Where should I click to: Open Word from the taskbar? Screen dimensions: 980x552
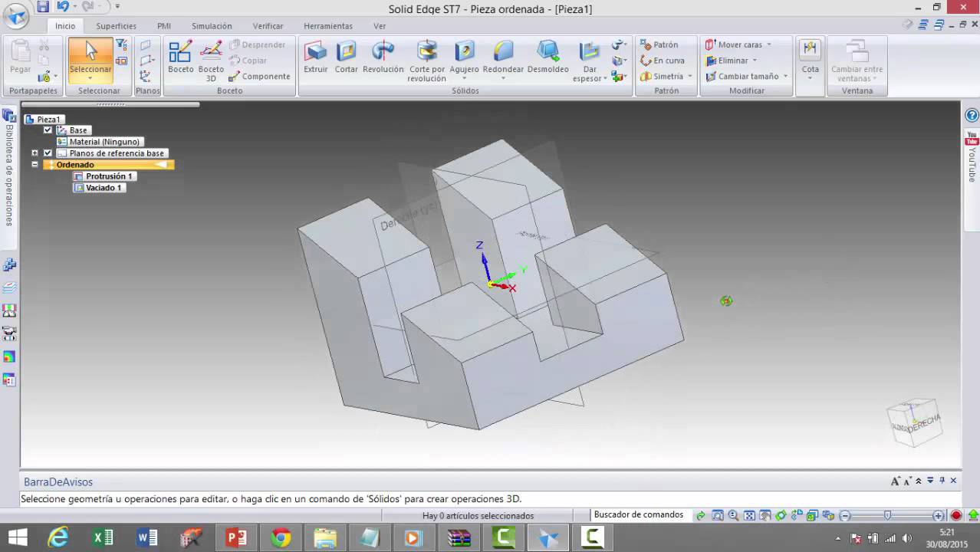(x=147, y=538)
